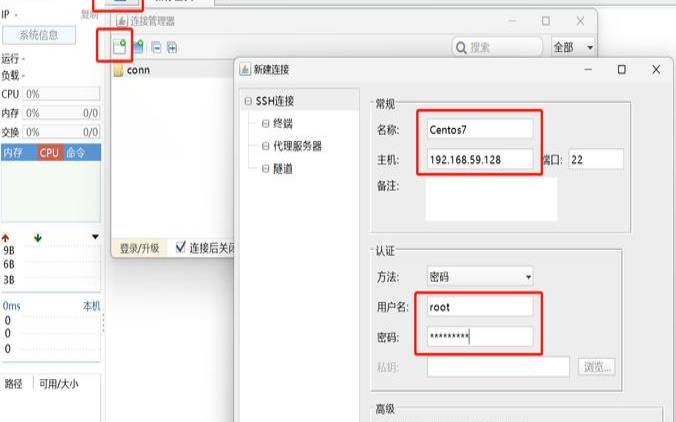Click the magnifier icon in the search box

click(x=461, y=47)
